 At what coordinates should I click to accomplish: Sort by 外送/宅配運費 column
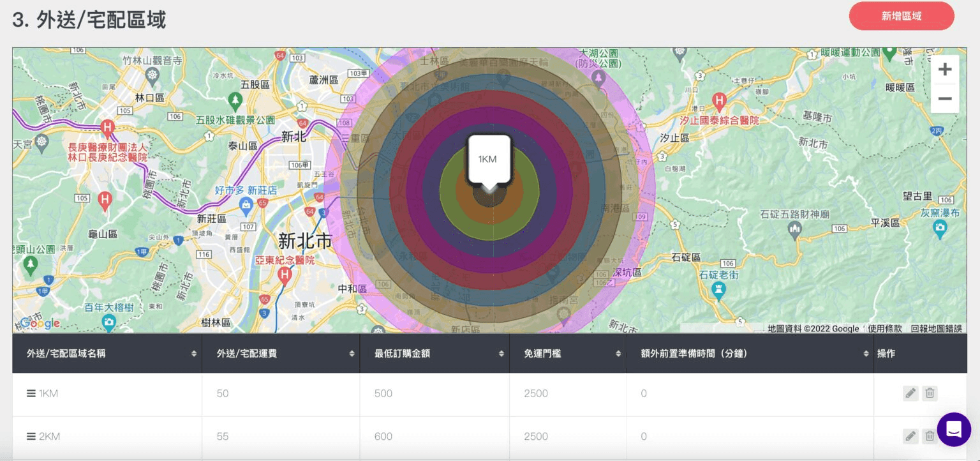[352, 353]
